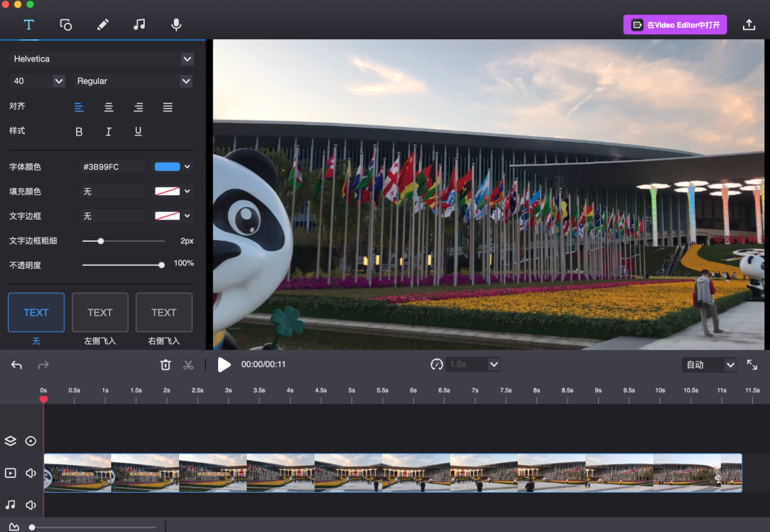Expand the fill color dropdown arrow
This screenshot has height=532, width=770.
(187, 192)
